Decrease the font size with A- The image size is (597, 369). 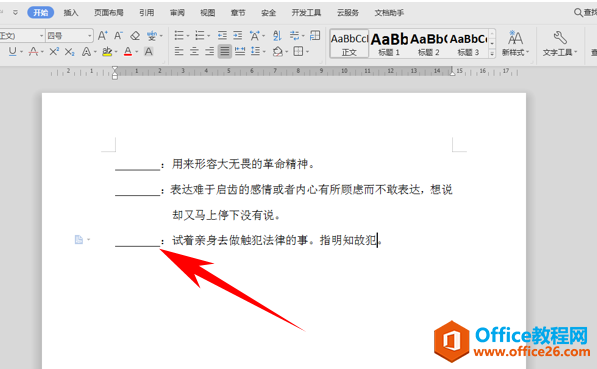(118, 36)
